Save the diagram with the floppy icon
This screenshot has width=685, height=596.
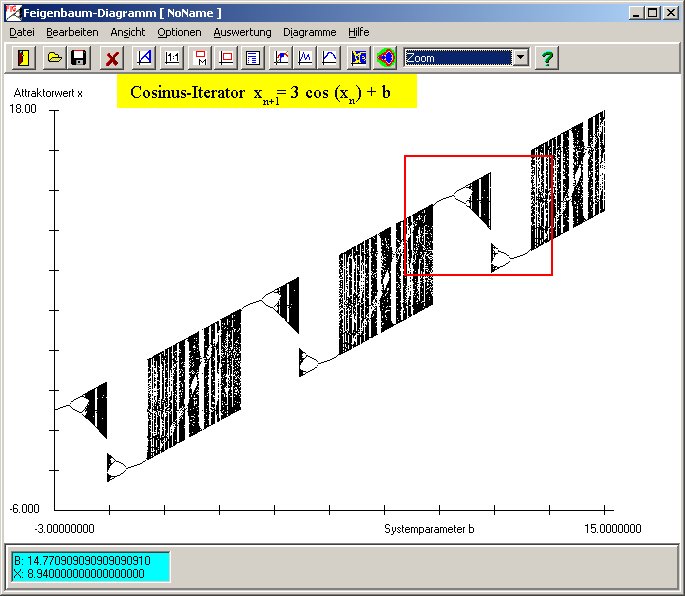click(79, 58)
